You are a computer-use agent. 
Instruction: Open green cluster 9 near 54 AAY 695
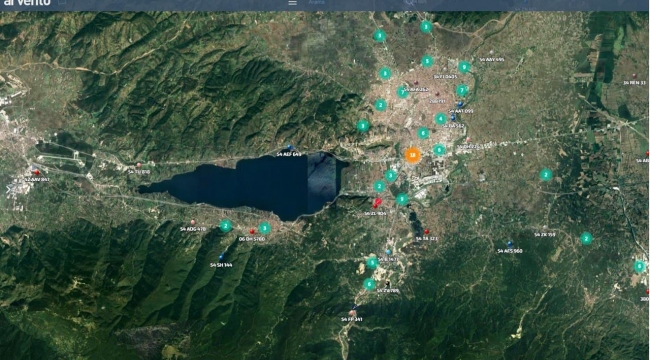coord(464,67)
